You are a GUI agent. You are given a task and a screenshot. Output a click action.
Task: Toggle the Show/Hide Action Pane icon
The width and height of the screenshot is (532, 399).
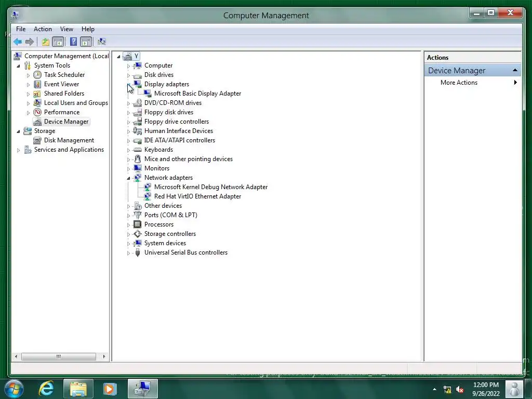pyautogui.click(x=86, y=42)
